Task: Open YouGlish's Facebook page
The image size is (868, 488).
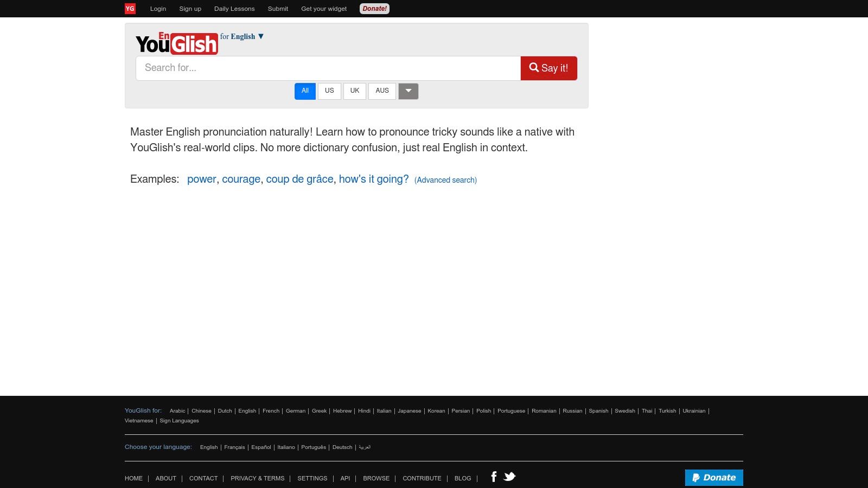Action: click(494, 477)
